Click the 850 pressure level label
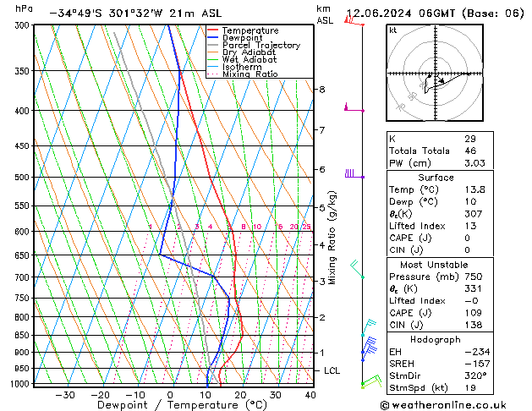This screenshot has height=411, width=532. click(x=24, y=336)
